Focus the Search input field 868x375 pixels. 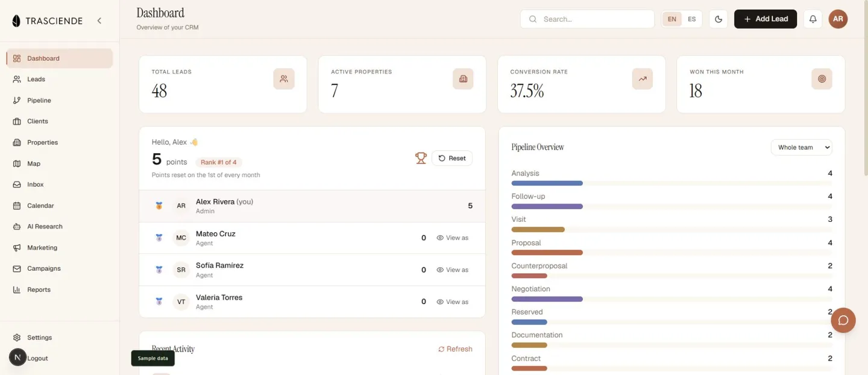587,19
